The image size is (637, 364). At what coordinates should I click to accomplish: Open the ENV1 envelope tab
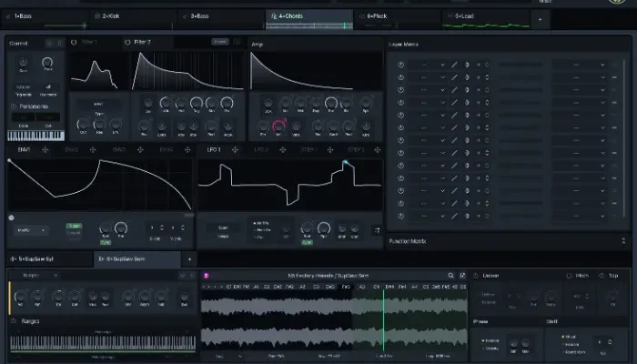[x=25, y=149]
